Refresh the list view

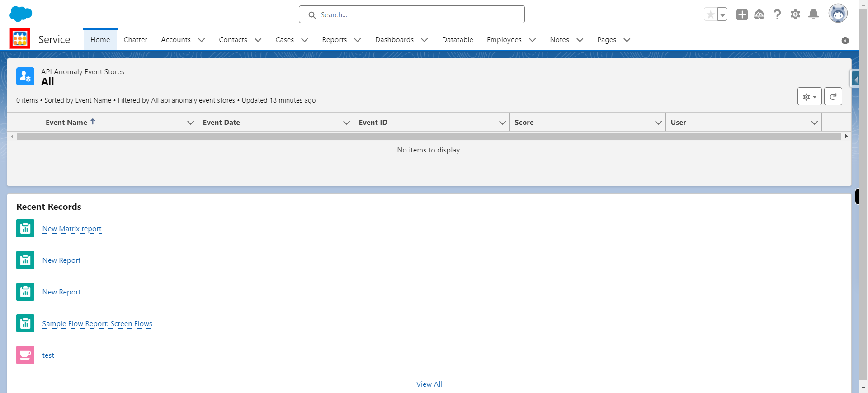(x=833, y=96)
